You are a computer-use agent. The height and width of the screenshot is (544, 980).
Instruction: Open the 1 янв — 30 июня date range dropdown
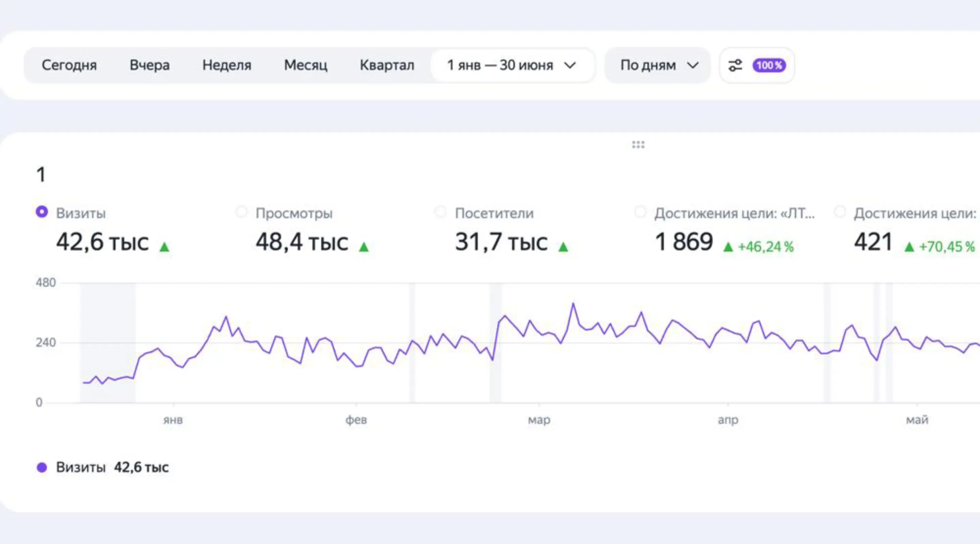point(512,65)
